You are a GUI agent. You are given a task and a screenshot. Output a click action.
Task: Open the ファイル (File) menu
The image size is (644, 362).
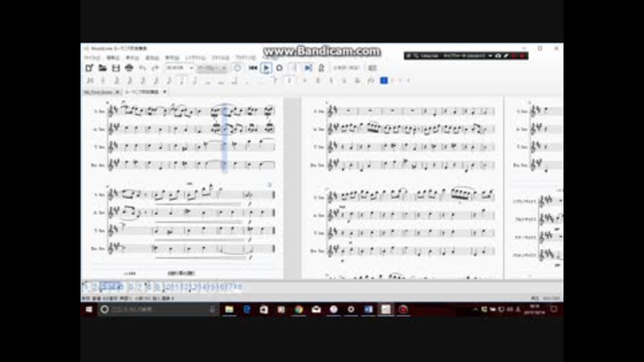(92, 58)
